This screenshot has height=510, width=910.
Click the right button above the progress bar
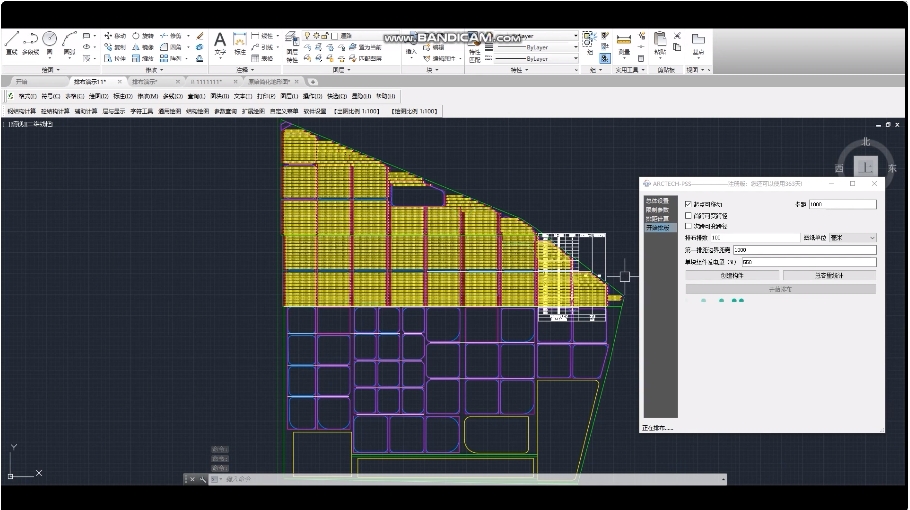pyautogui.click(x=829, y=275)
